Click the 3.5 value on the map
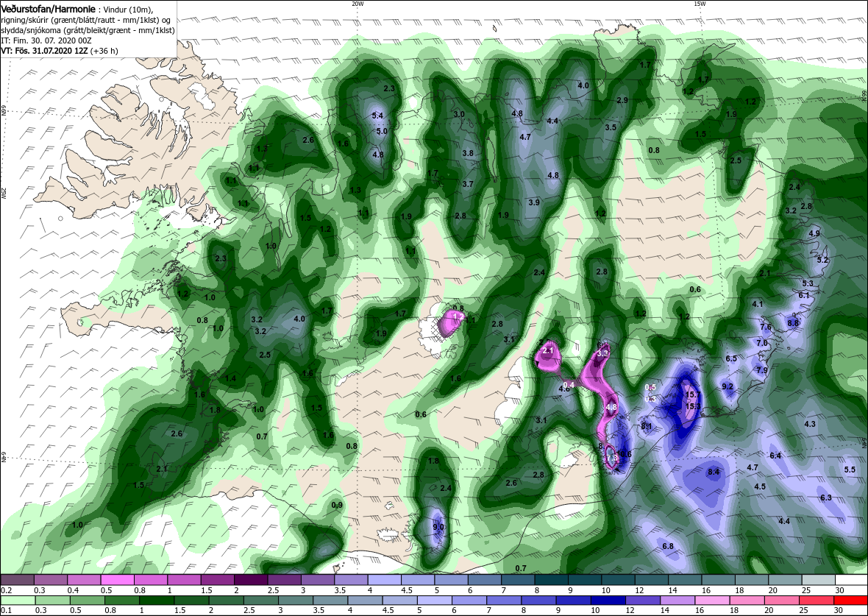 point(611,127)
